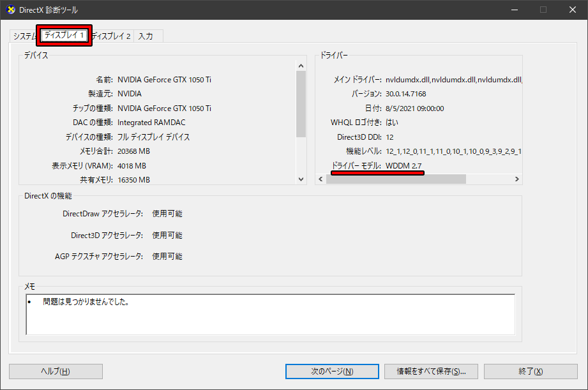Click device list scroll up arrow
Image resolution: width=588 pixels, height=390 pixels.
301,66
